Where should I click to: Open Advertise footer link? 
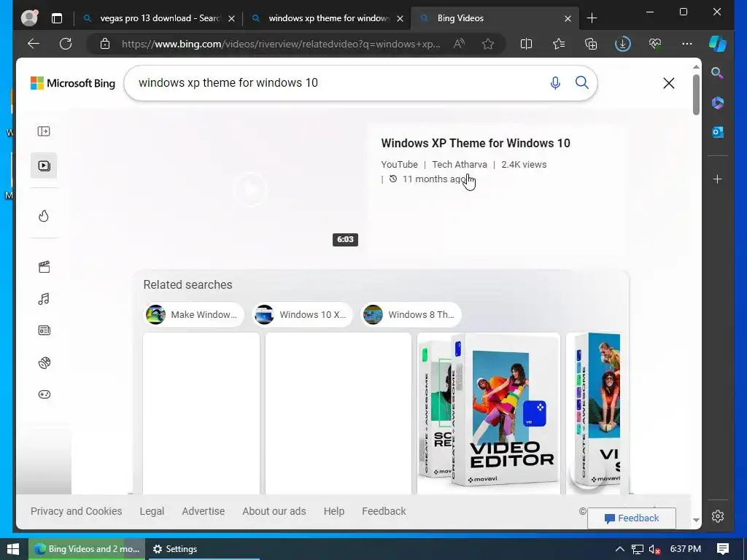pyautogui.click(x=204, y=511)
